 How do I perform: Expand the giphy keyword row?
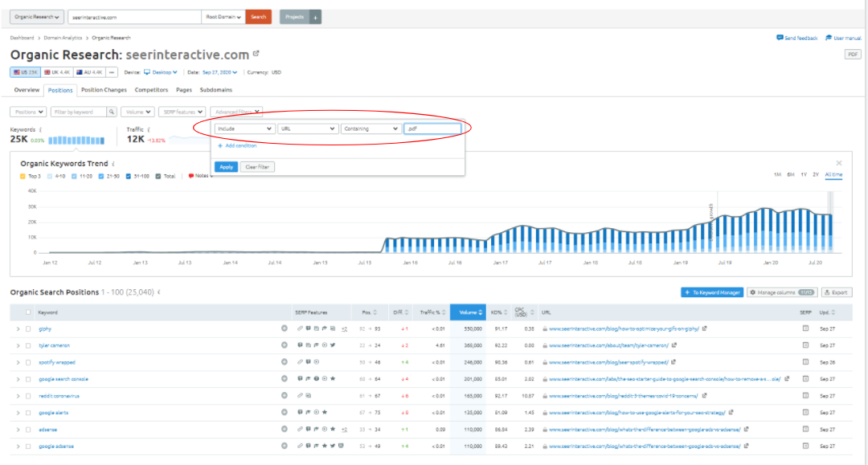[x=18, y=328]
